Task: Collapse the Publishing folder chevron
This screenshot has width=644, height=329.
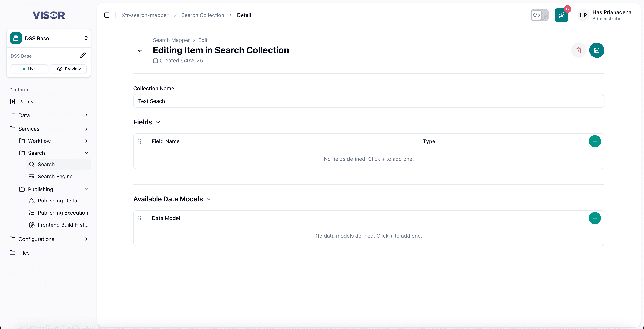Action: (x=86, y=189)
